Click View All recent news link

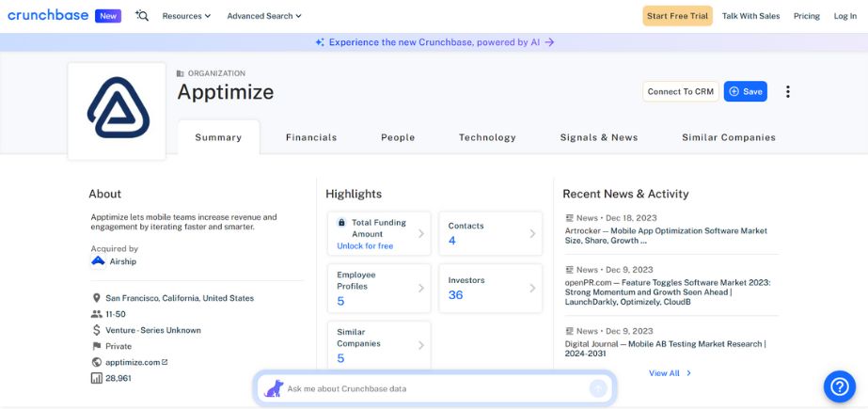(664, 373)
